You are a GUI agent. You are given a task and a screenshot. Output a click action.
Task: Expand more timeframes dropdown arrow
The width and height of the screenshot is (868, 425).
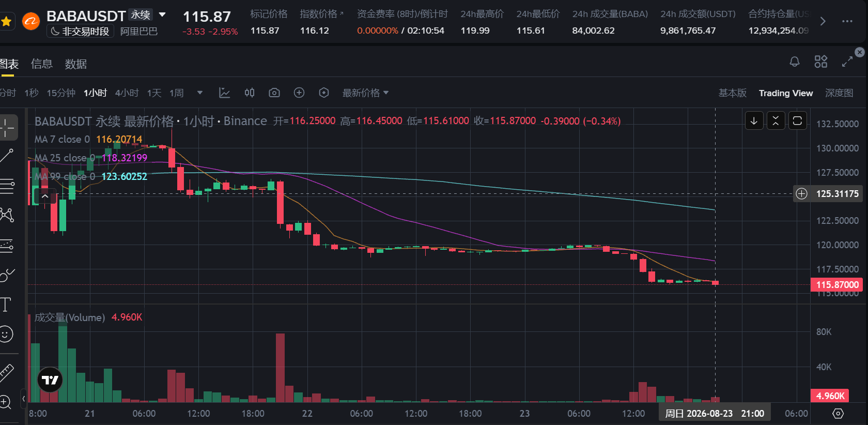pos(200,93)
